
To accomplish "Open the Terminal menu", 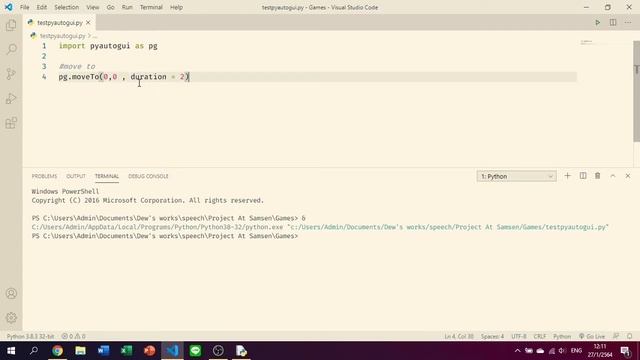I will click(151, 7).
